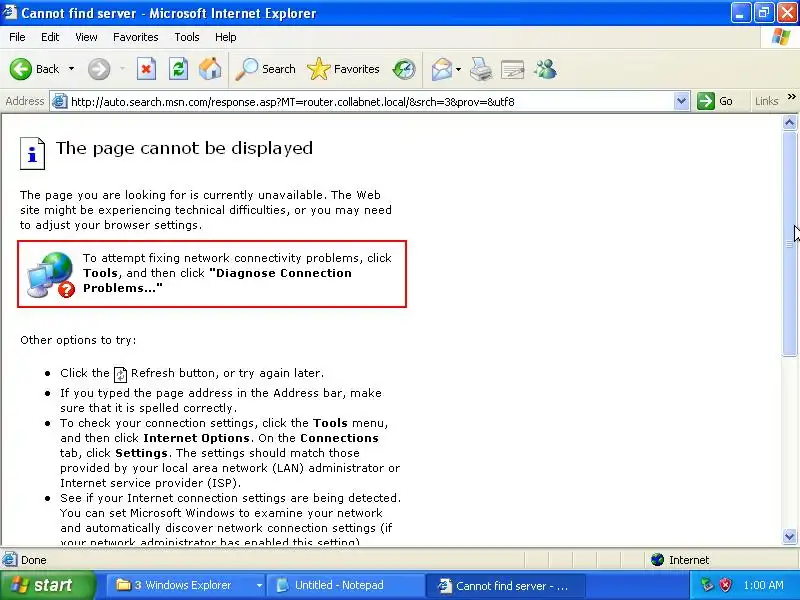Click the 1:00 AM system clock
Viewport: 800px width, 600px height.
[763, 585]
